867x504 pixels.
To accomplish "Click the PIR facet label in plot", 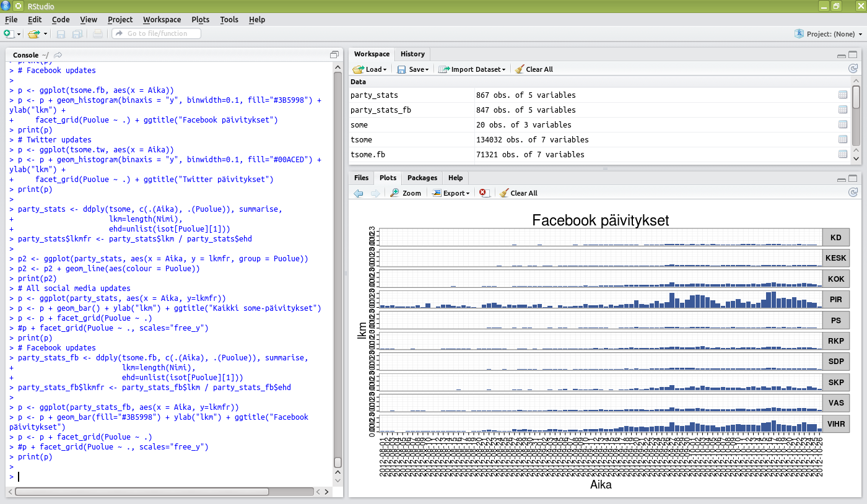I will [x=836, y=300].
